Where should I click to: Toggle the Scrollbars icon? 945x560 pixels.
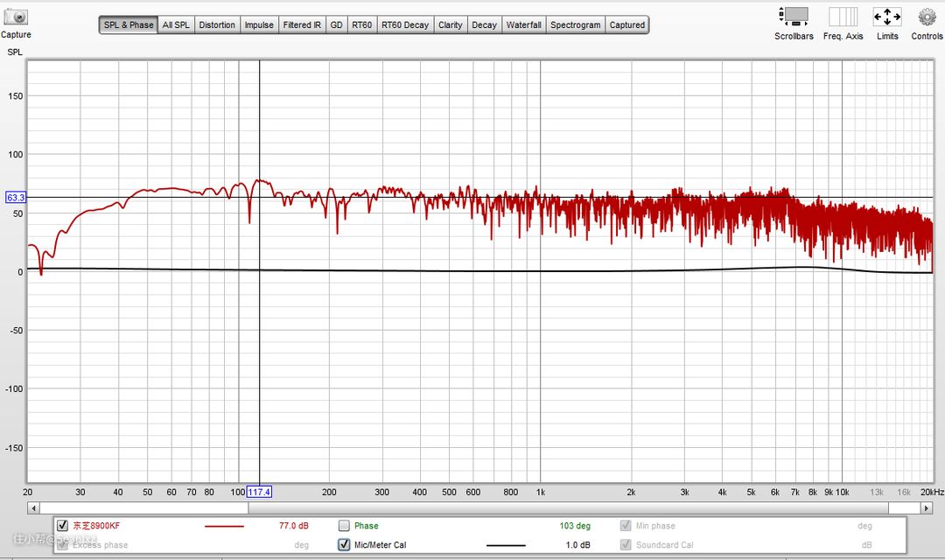(x=794, y=17)
